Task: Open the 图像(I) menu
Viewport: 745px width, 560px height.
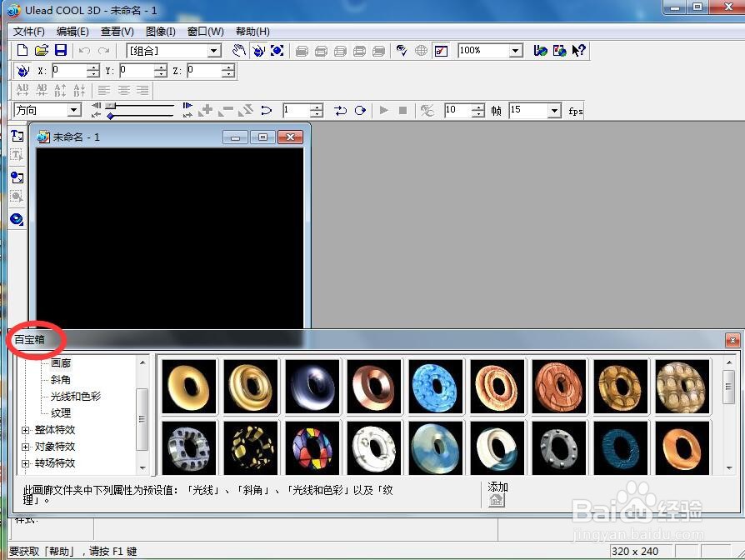Action: (160, 32)
